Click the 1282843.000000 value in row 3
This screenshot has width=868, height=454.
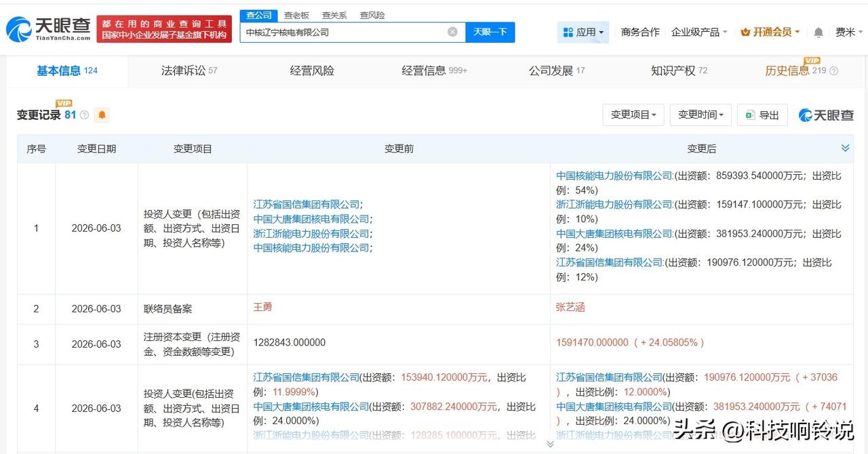(289, 343)
